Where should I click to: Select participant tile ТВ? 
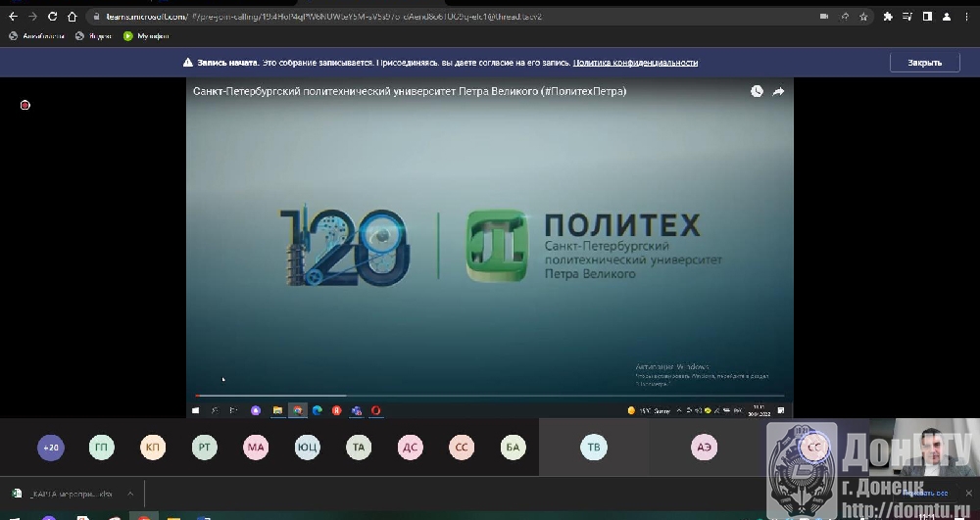pyautogui.click(x=594, y=447)
